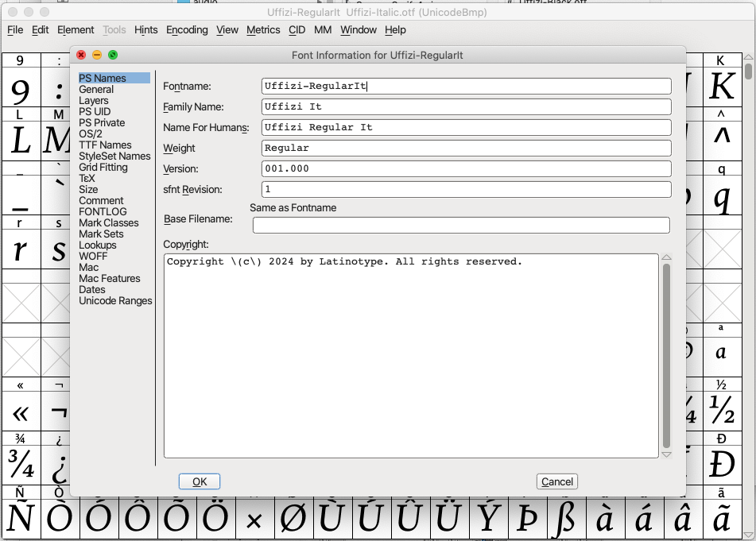Click the Family Name input field

(x=466, y=107)
